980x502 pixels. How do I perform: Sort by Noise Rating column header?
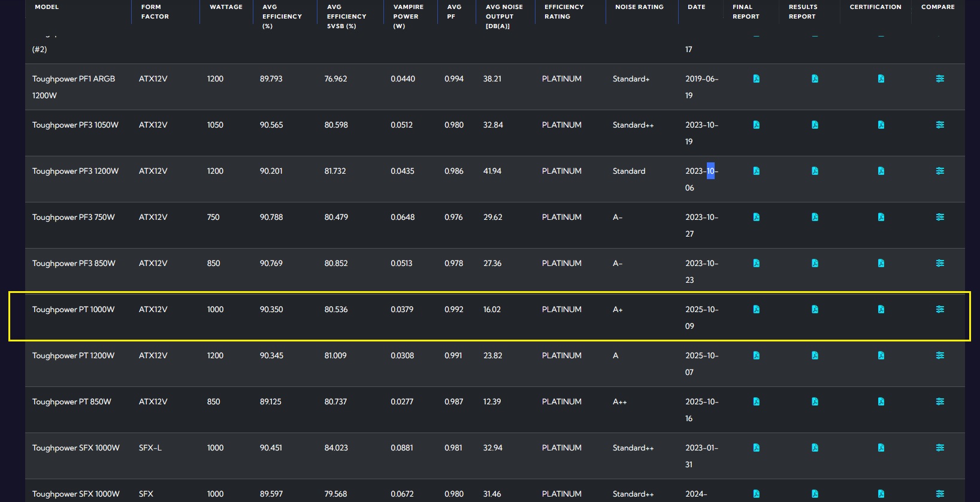(x=639, y=7)
